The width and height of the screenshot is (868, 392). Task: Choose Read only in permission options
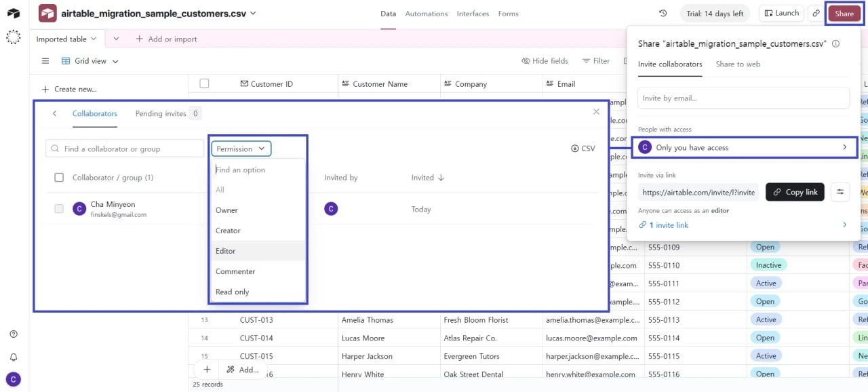[258, 292]
